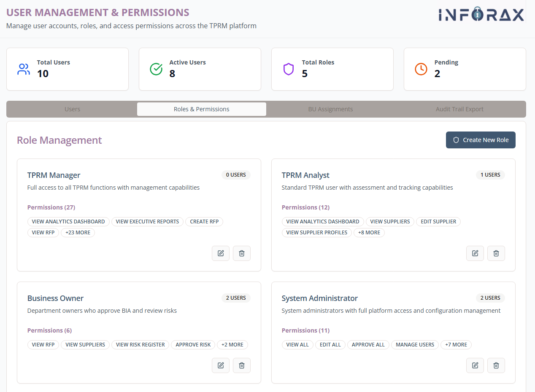Image resolution: width=535 pixels, height=392 pixels.
Task: Click the trash icon for System Administrator
Action: [496, 365]
